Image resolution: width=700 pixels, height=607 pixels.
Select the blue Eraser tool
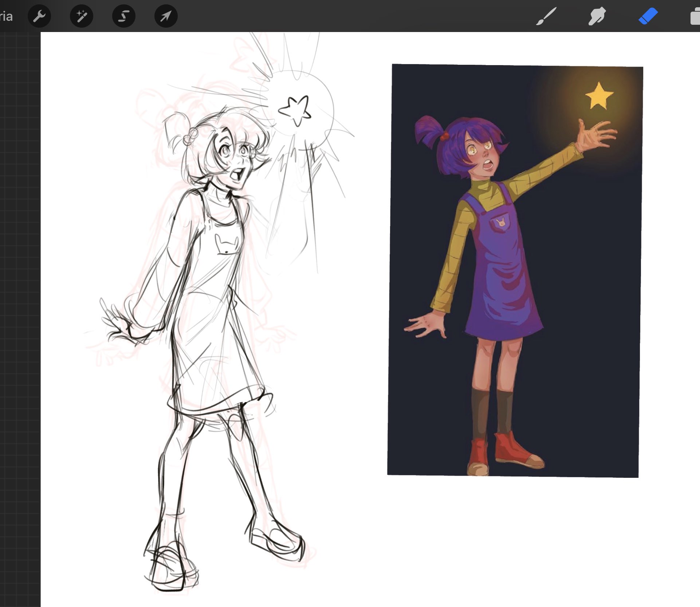pyautogui.click(x=648, y=16)
